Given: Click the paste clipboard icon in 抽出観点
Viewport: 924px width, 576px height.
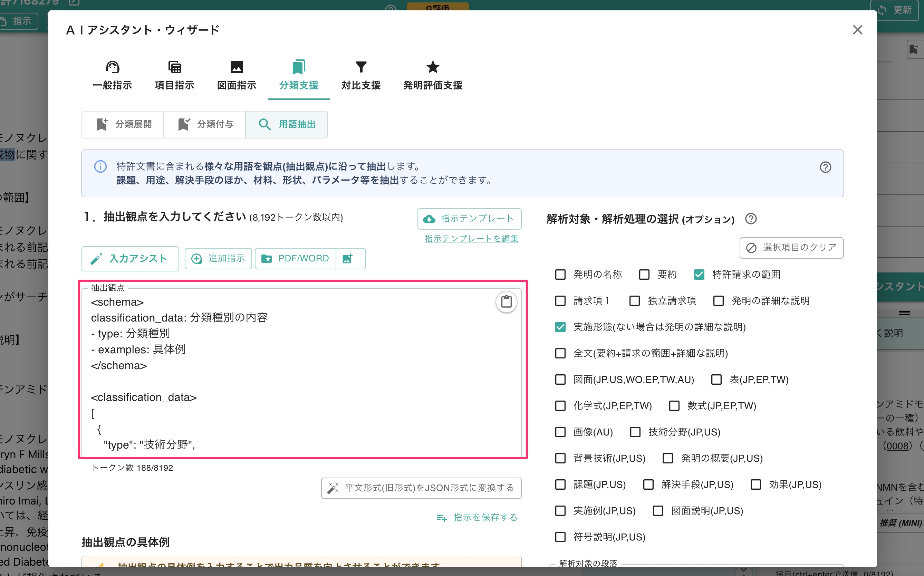Looking at the screenshot, I should 506,302.
